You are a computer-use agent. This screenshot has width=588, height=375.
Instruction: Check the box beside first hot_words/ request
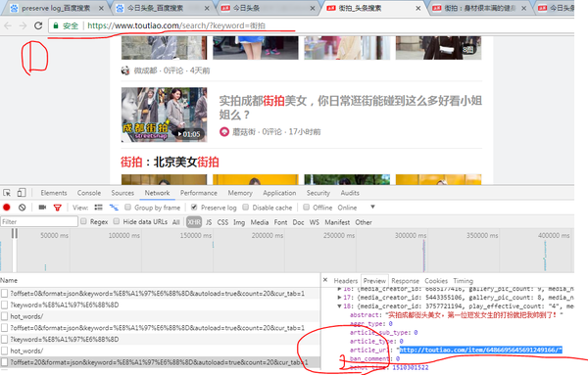tap(4, 316)
